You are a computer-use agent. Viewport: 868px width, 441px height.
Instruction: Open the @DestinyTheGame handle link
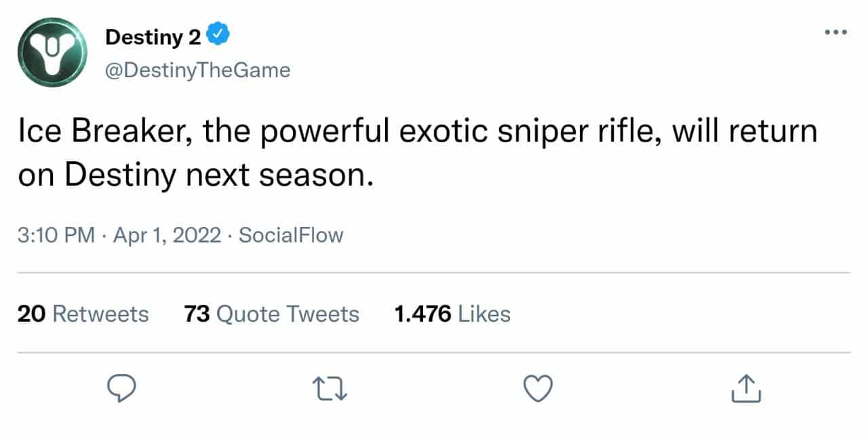point(197,70)
